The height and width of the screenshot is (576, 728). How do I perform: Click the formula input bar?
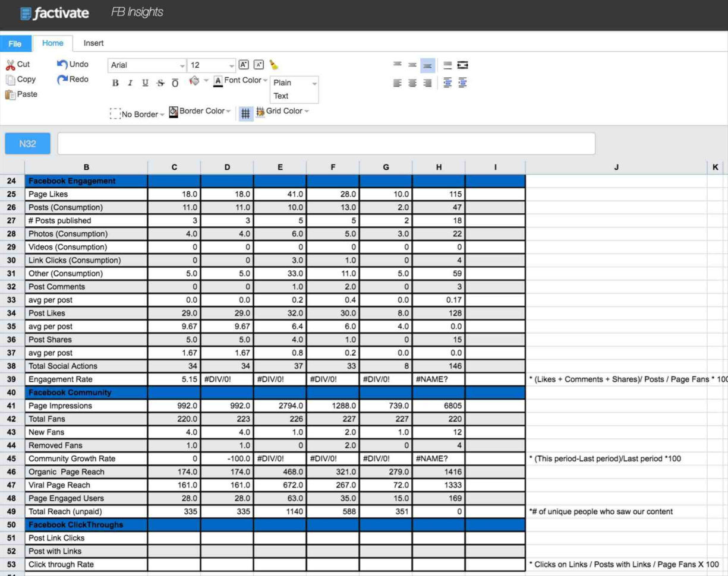[327, 143]
